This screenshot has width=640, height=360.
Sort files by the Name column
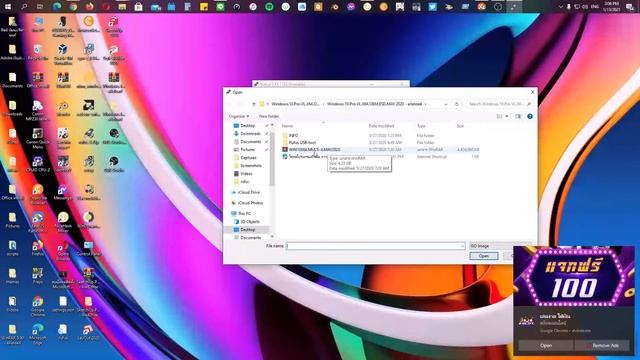point(287,126)
